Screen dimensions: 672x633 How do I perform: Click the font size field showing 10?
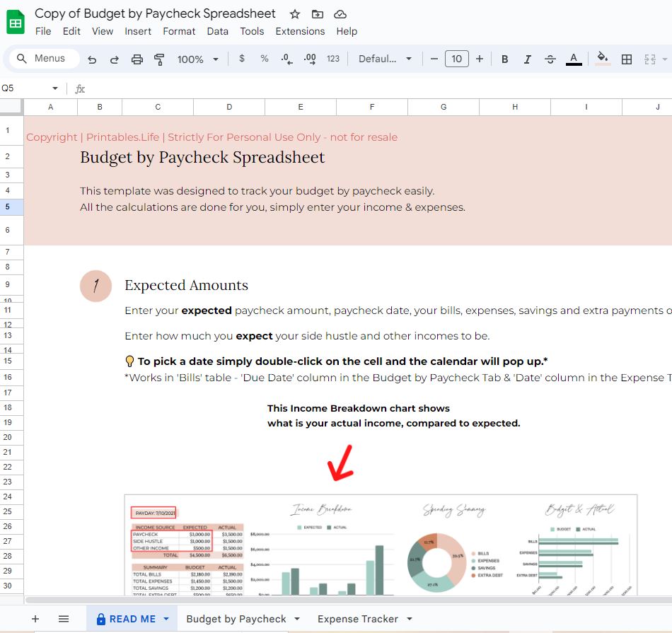(x=457, y=59)
